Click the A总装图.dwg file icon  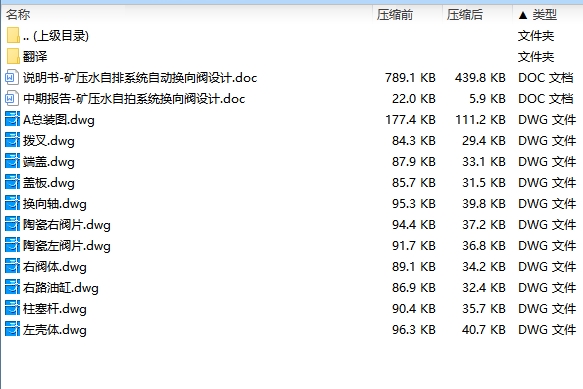point(12,119)
